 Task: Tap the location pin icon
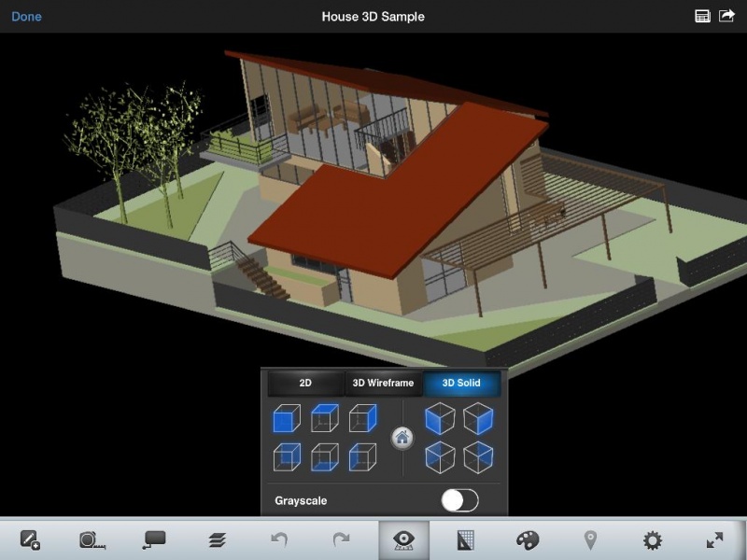tap(590, 540)
